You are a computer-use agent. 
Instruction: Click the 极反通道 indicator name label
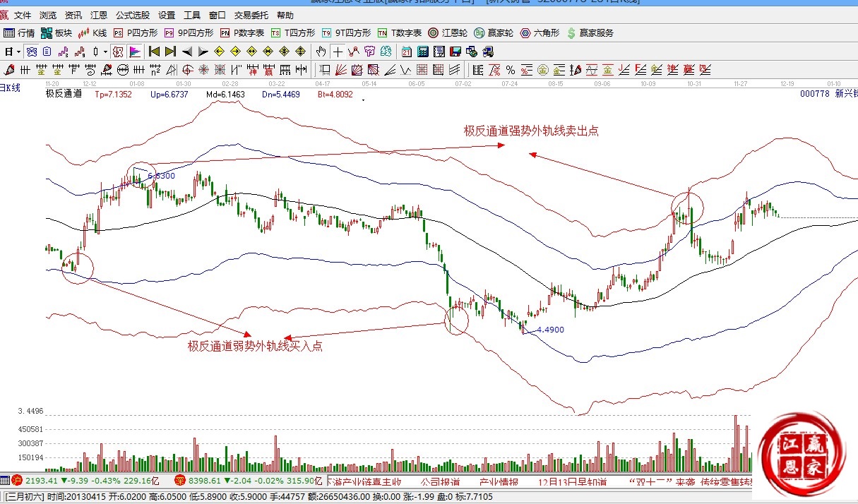point(64,93)
